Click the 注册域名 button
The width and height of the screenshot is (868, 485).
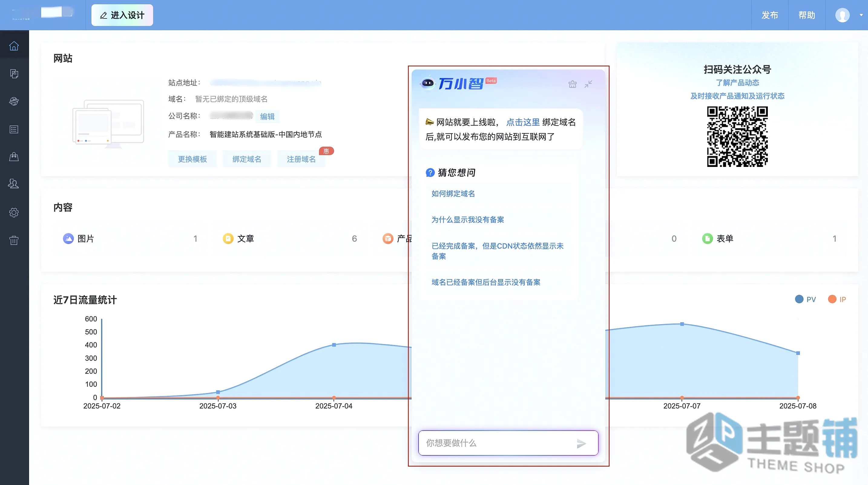pyautogui.click(x=301, y=159)
